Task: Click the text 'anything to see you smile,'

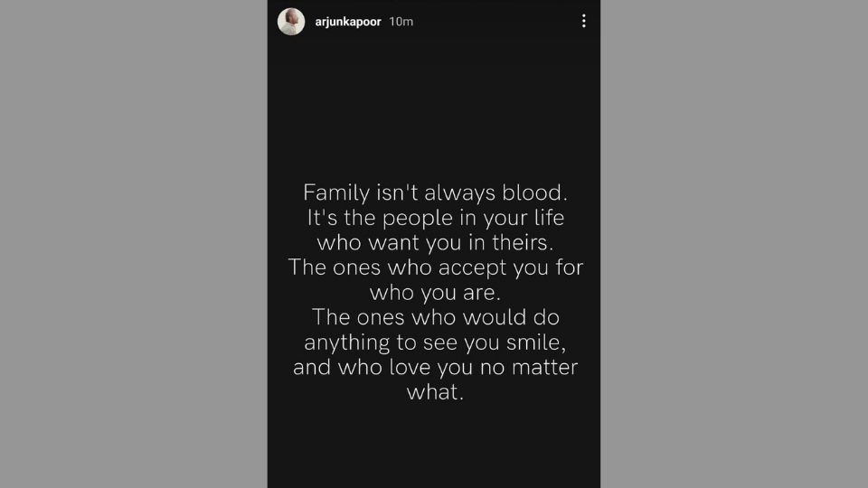Action: [x=435, y=343]
